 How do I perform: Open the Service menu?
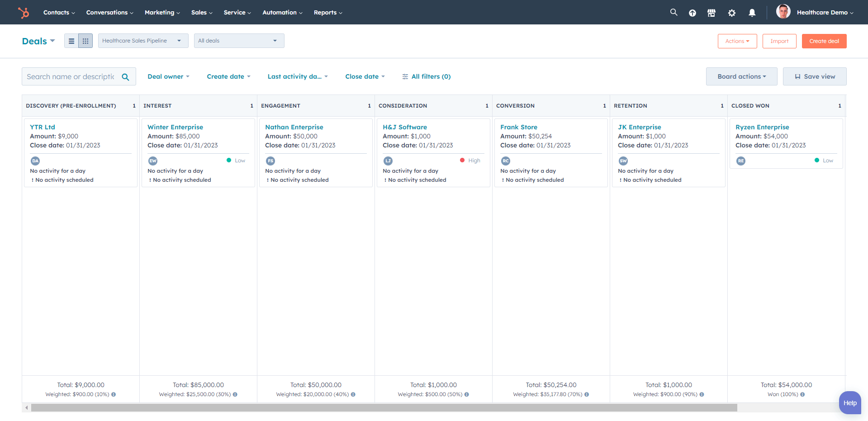click(237, 13)
